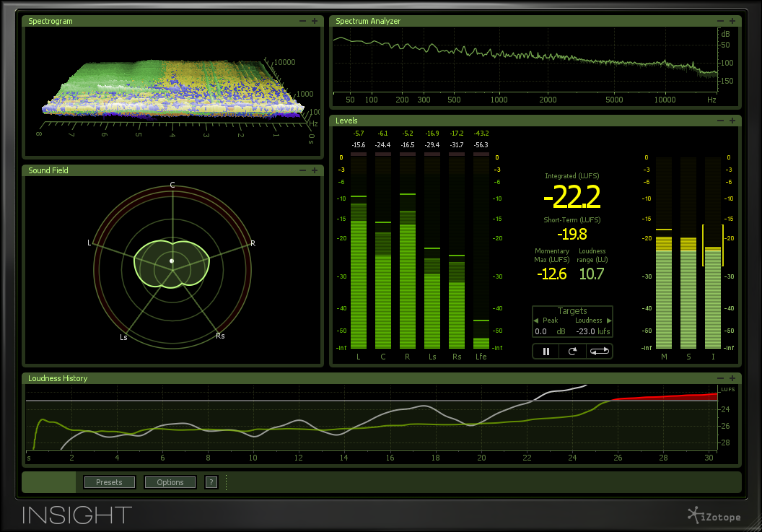The height and width of the screenshot is (532, 762).
Task: Minimize the Sound Field panel
Action: click(303, 171)
